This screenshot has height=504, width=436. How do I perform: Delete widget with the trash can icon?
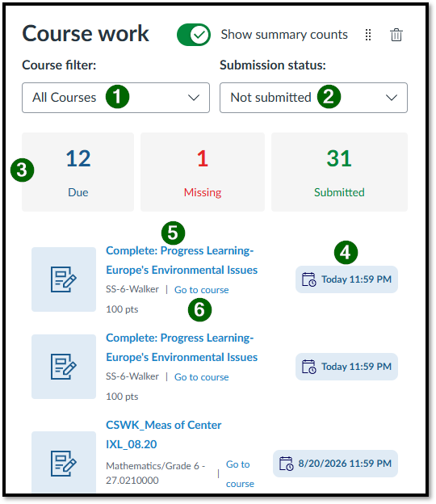pos(396,35)
